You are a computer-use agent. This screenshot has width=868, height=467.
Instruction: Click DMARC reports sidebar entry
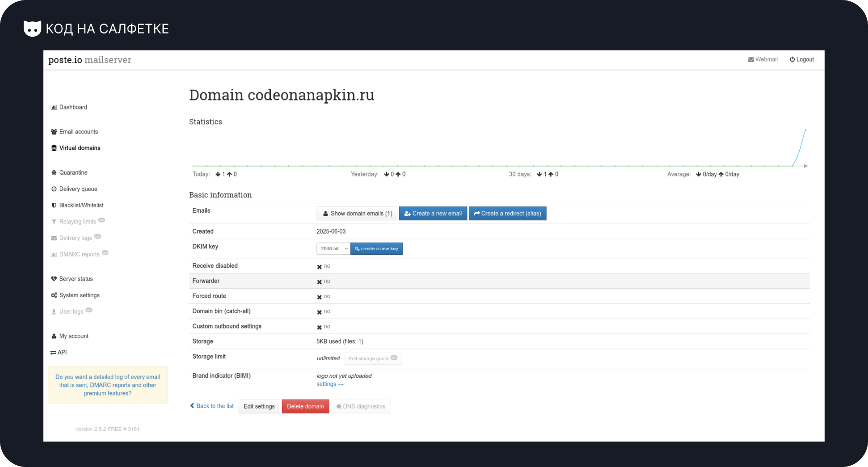[79, 254]
